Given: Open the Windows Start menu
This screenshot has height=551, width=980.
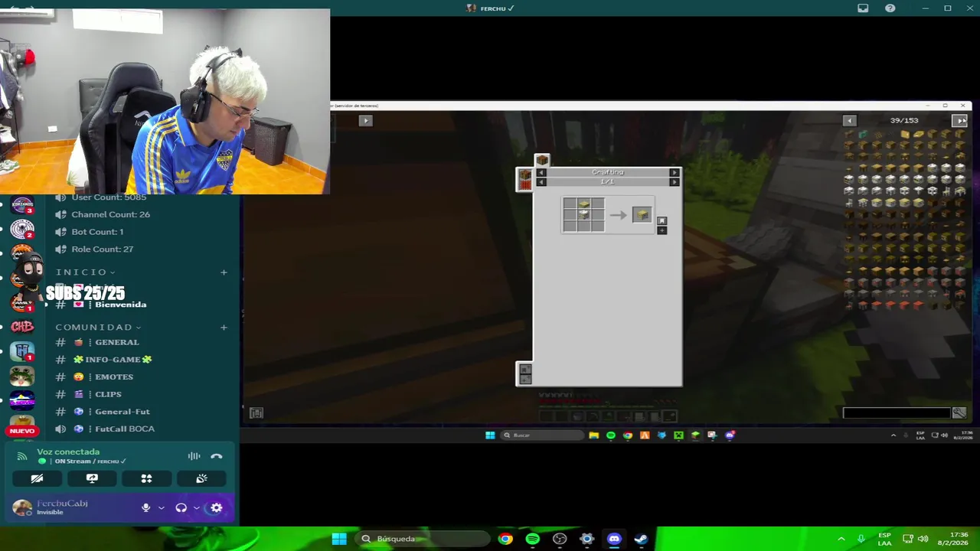Looking at the screenshot, I should coord(339,539).
